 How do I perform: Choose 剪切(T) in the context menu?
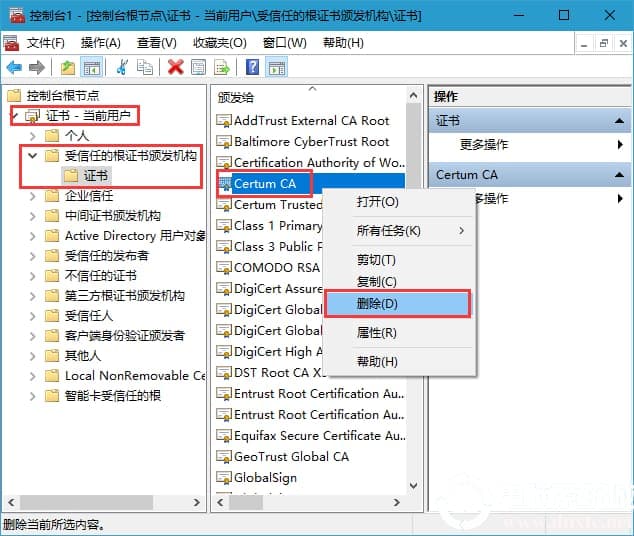399,260
